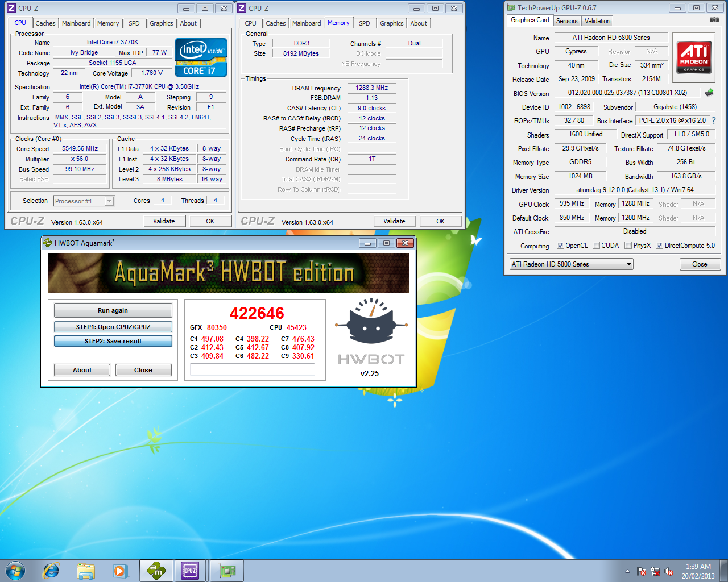The width and height of the screenshot is (728, 582).
Task: Open Windows Explorer folder taskbar icon
Action: coord(86,571)
